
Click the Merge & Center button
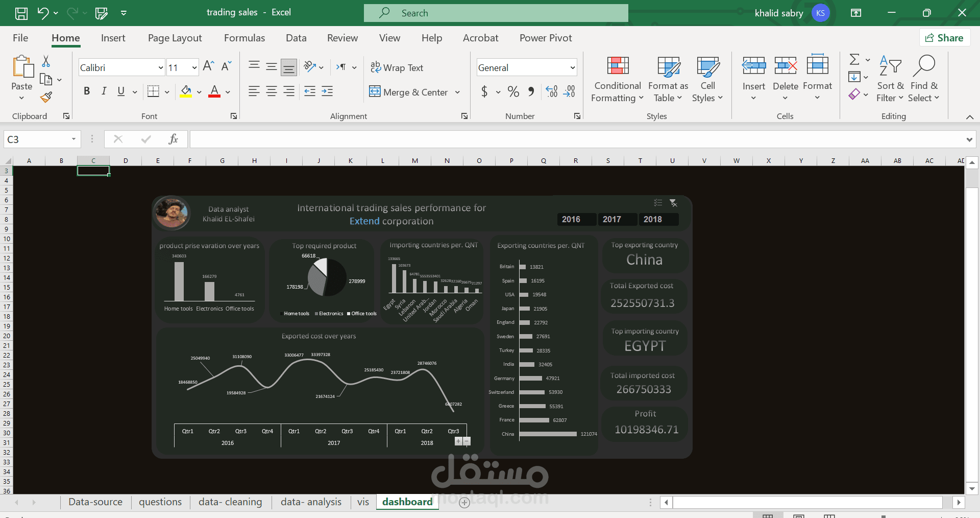coord(409,92)
